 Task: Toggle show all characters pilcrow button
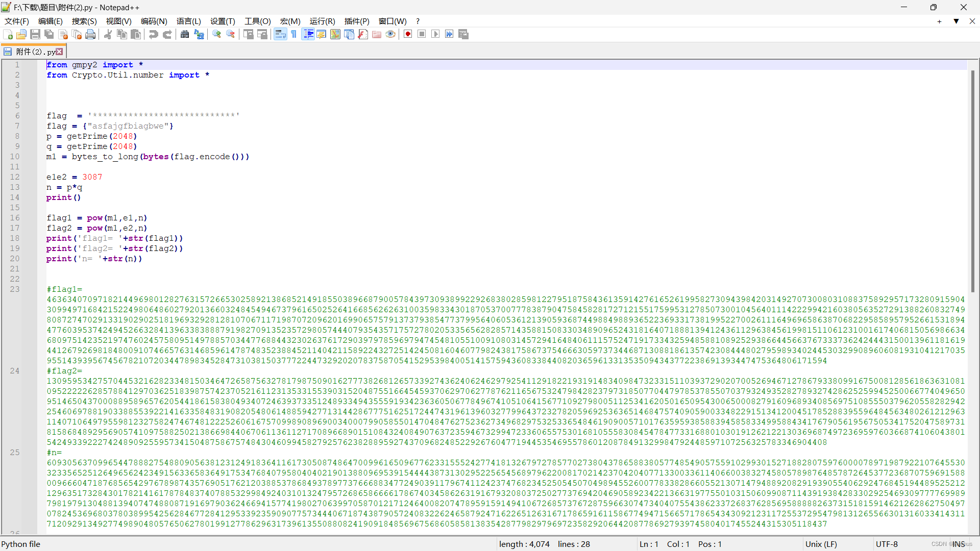[x=294, y=34]
